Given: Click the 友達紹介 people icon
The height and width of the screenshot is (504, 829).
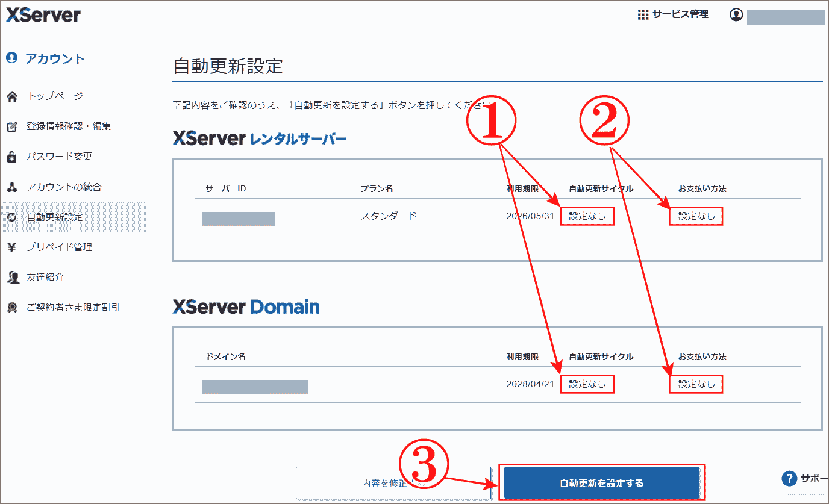Looking at the screenshot, I should pyautogui.click(x=13, y=276).
